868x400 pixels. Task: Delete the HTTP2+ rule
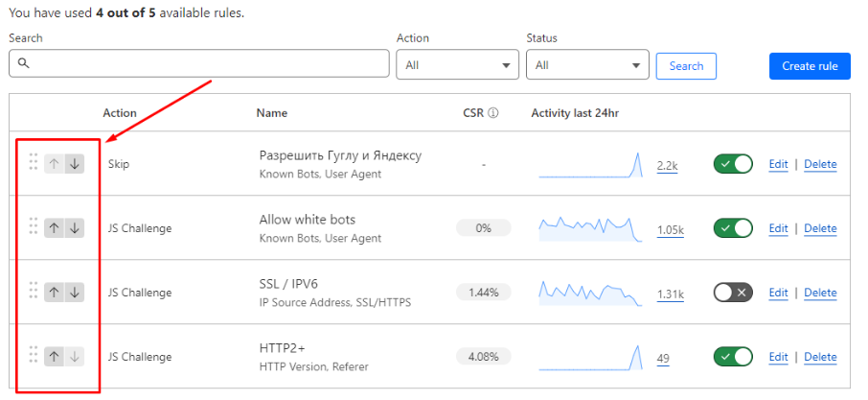[820, 357]
